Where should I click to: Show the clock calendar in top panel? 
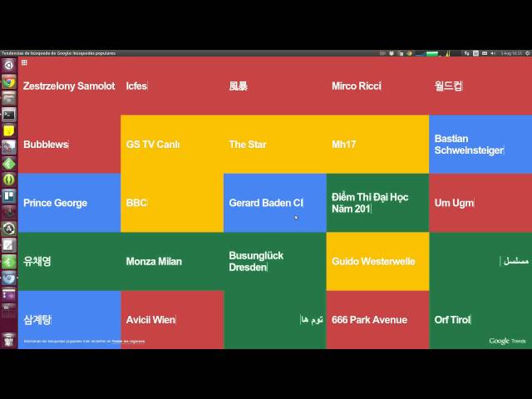coord(511,53)
